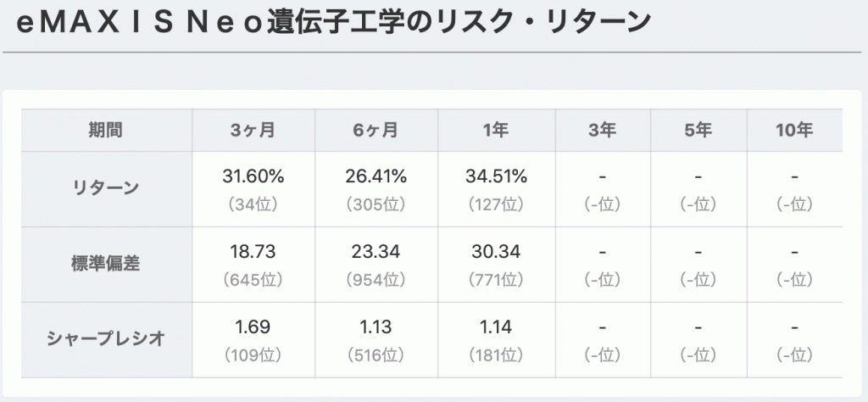Image resolution: width=868 pixels, height=402 pixels.
Task: Click the 26.41% return value
Action: pos(376,176)
